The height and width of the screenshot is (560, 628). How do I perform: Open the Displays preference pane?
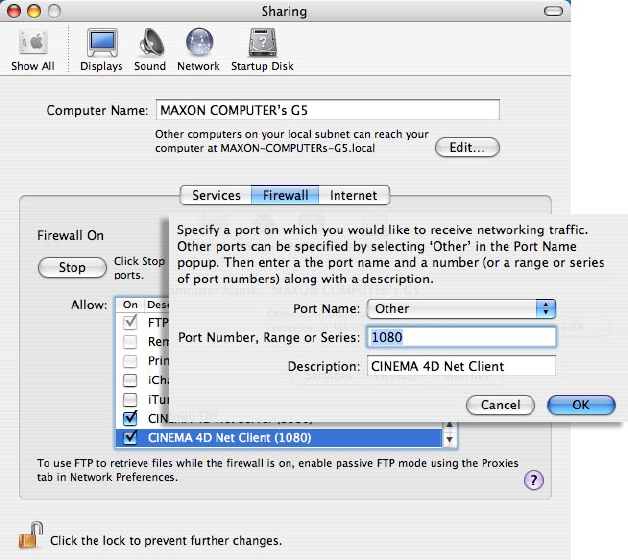(101, 50)
